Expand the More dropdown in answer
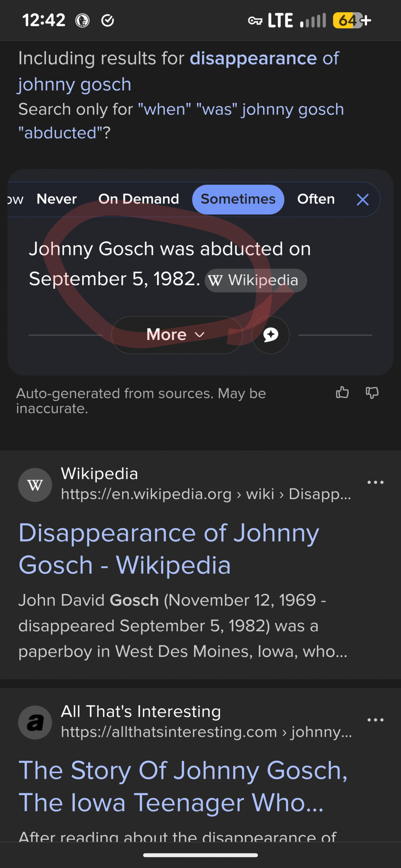The width and height of the screenshot is (401, 868). 176,335
